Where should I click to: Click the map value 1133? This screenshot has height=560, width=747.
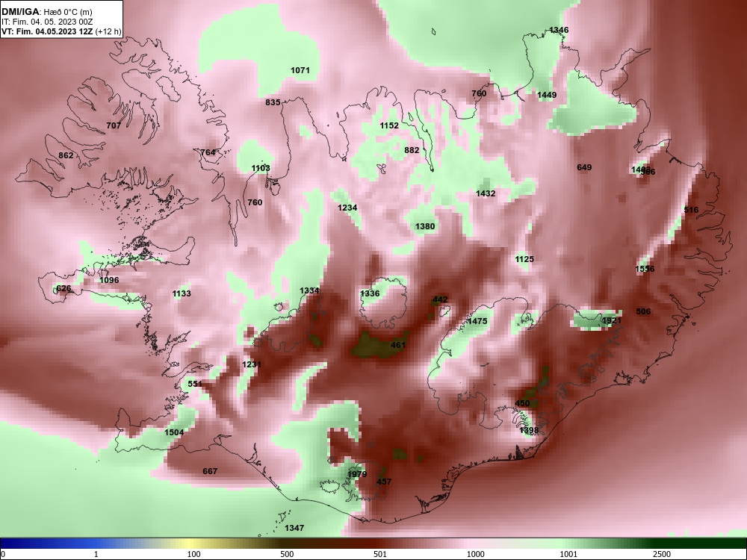pos(182,293)
